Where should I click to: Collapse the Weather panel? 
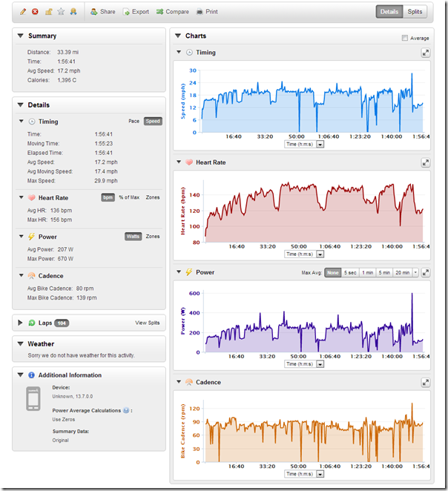(x=20, y=344)
